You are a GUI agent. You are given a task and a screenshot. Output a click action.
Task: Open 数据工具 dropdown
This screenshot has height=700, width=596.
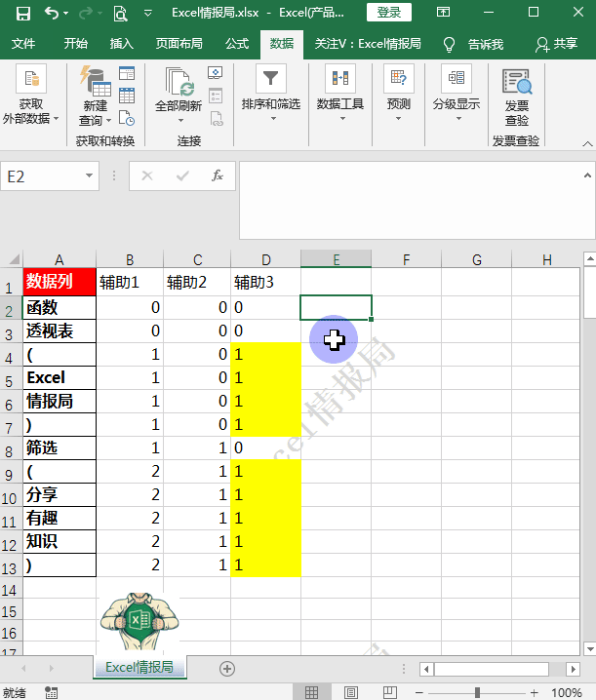340,95
